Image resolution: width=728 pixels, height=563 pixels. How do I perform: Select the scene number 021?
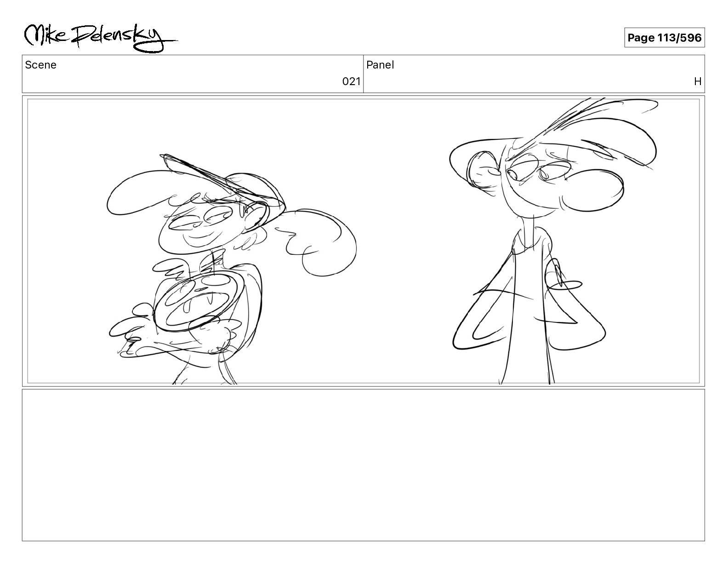pyautogui.click(x=352, y=81)
